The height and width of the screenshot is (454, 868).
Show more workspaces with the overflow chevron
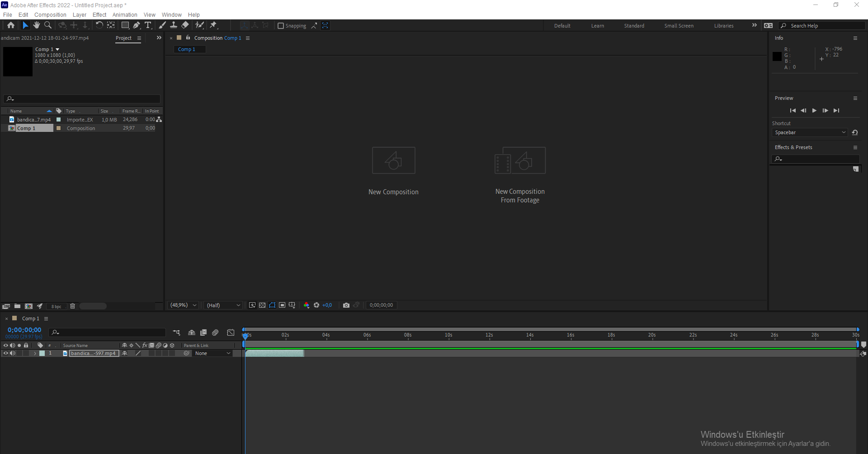tap(754, 25)
